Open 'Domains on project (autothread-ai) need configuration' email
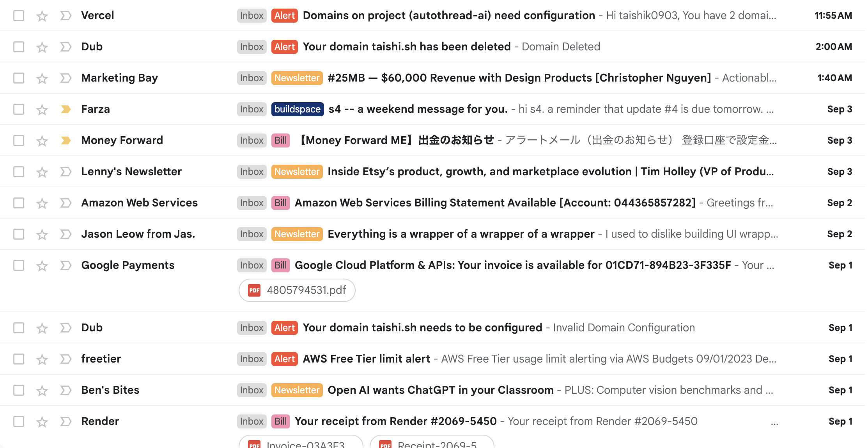 (449, 16)
